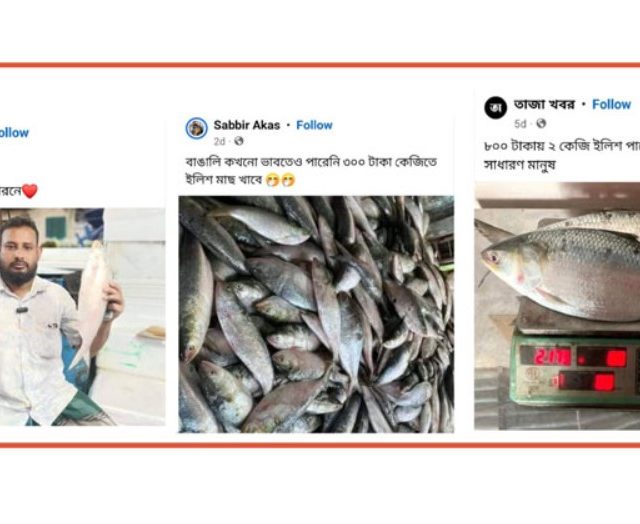Open the তাজা খবর page avatar

coord(496,108)
